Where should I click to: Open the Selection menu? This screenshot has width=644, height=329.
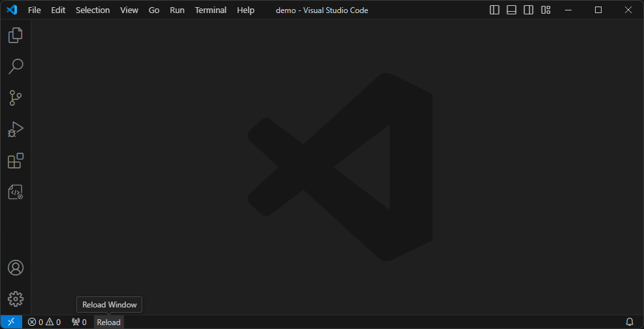(93, 10)
